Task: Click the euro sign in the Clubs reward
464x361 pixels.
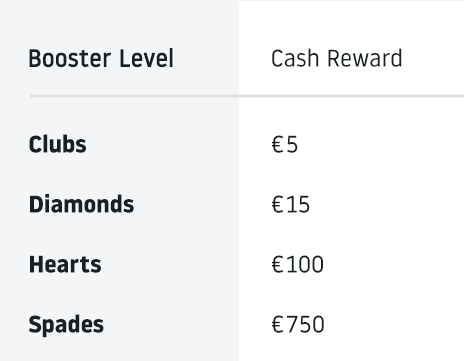Action: 278,145
